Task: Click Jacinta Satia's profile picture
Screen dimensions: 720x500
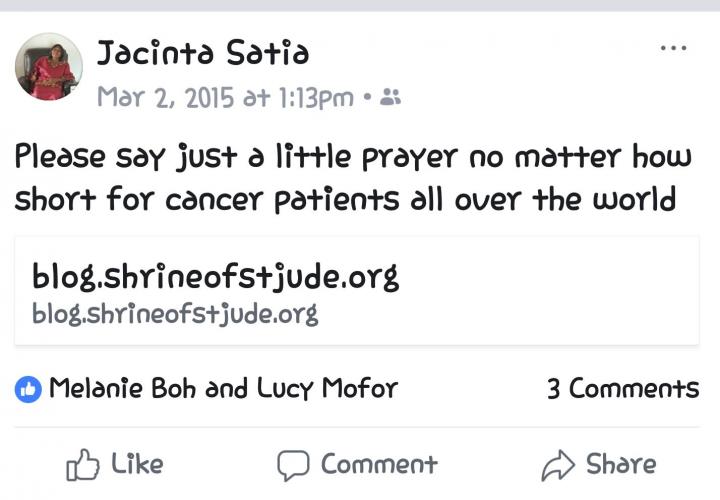Action: (48, 67)
